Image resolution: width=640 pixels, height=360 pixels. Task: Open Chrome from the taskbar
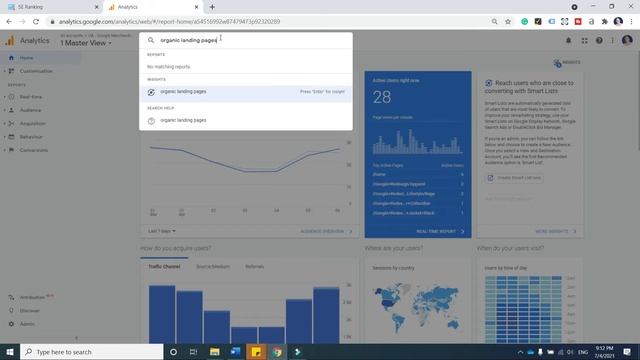(277, 352)
